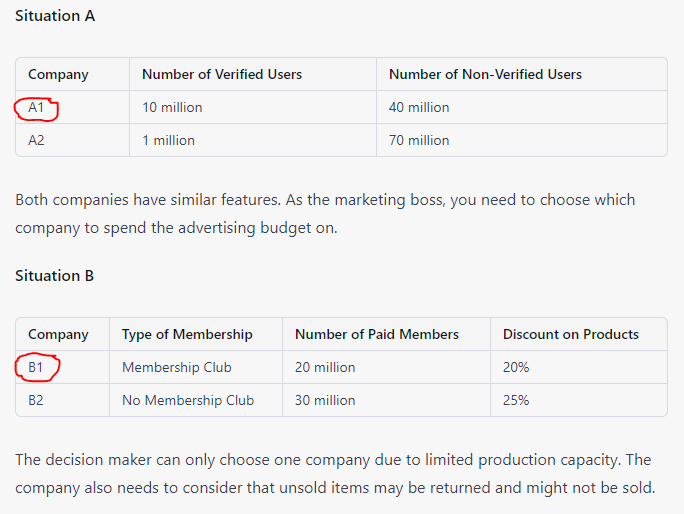This screenshot has height=514, width=684.
Task: Click the Situation A heading
Action: pyautogui.click(x=55, y=16)
